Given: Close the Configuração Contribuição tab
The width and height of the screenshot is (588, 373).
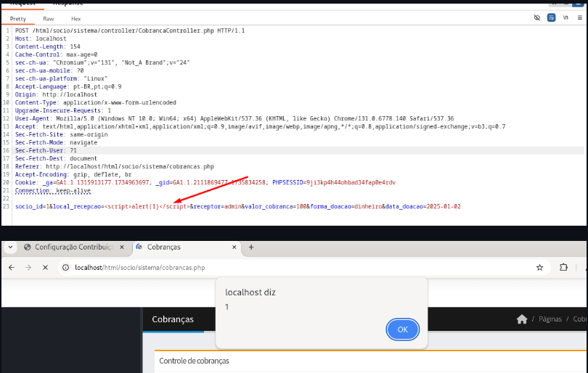Looking at the screenshot, I should pyautogui.click(x=121, y=247).
